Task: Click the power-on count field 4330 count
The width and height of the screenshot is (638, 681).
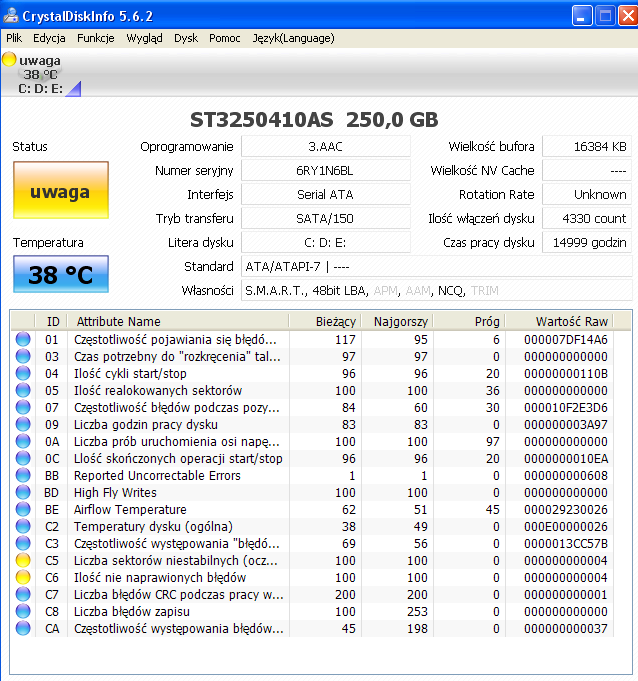Action: coord(587,218)
